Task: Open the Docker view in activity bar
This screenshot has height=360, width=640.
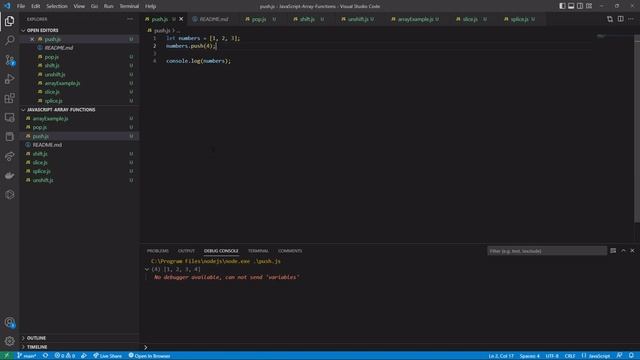Action: point(9,176)
